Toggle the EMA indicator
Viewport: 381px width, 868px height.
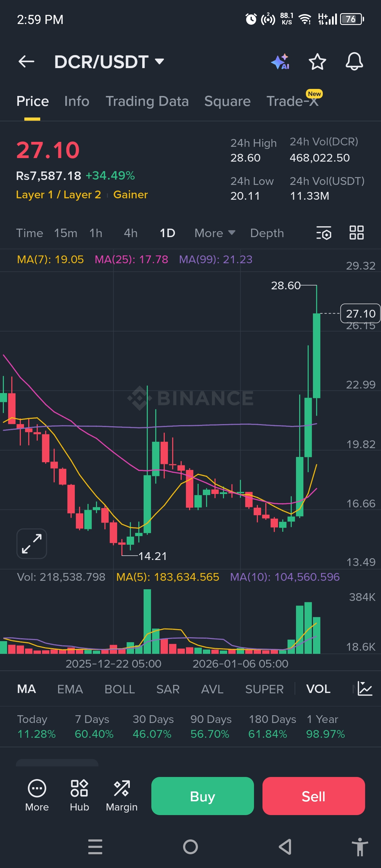tap(70, 689)
